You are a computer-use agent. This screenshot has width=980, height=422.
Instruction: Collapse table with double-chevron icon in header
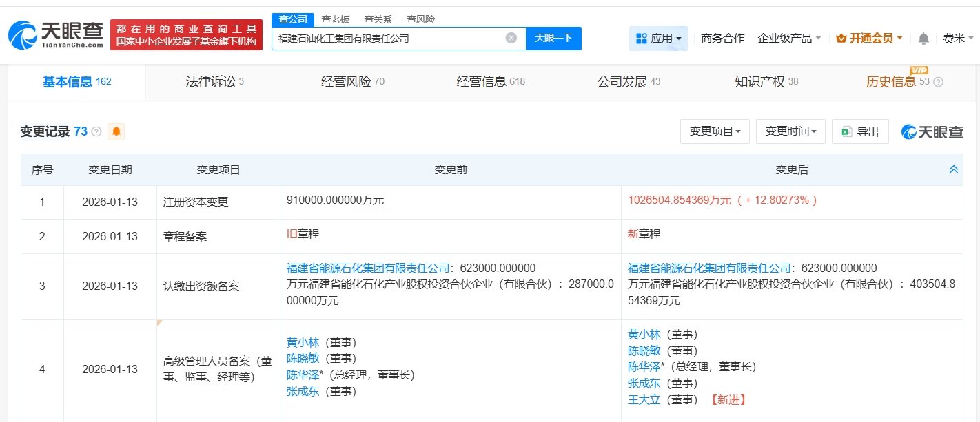(x=953, y=170)
